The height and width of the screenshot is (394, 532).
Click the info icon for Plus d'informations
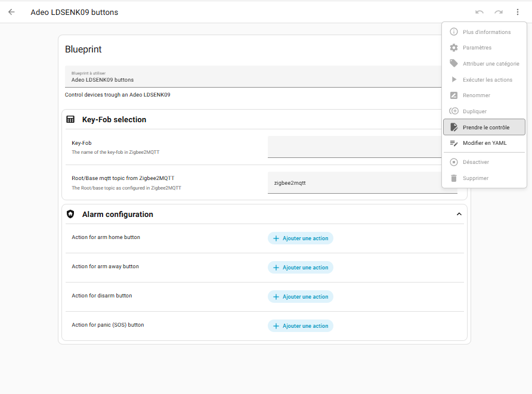454,32
